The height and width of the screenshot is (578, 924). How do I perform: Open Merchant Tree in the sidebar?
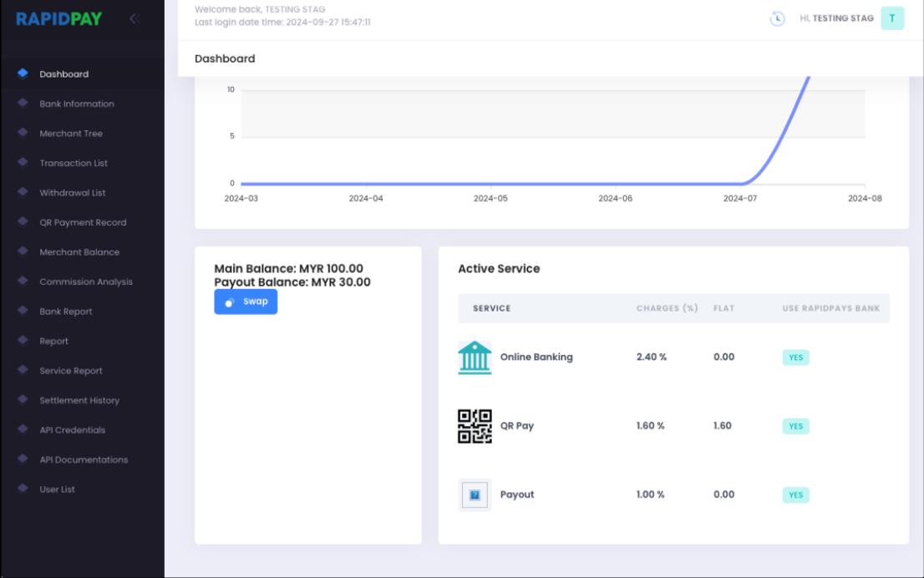[x=71, y=134]
